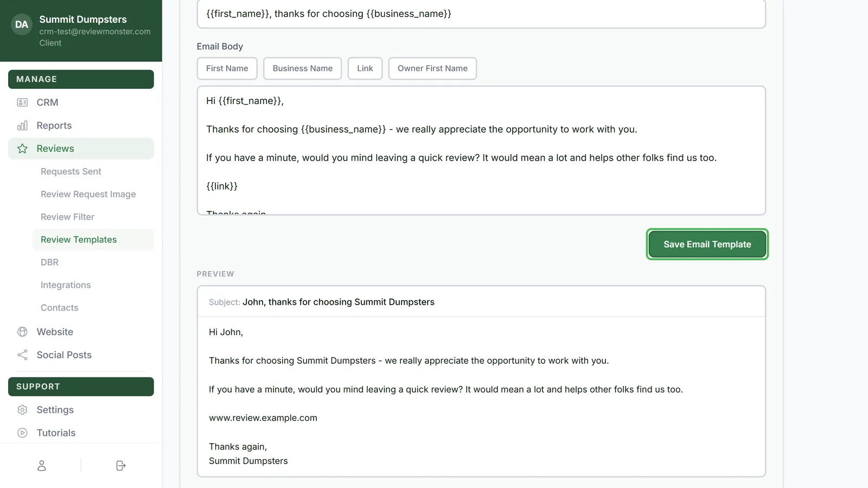Open the Tutorials page
This screenshot has height=488, width=868.
coord(81,433)
